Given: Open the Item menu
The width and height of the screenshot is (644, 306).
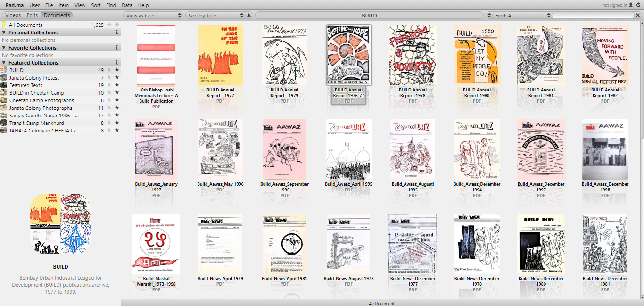Looking at the screenshot, I should 64,5.
